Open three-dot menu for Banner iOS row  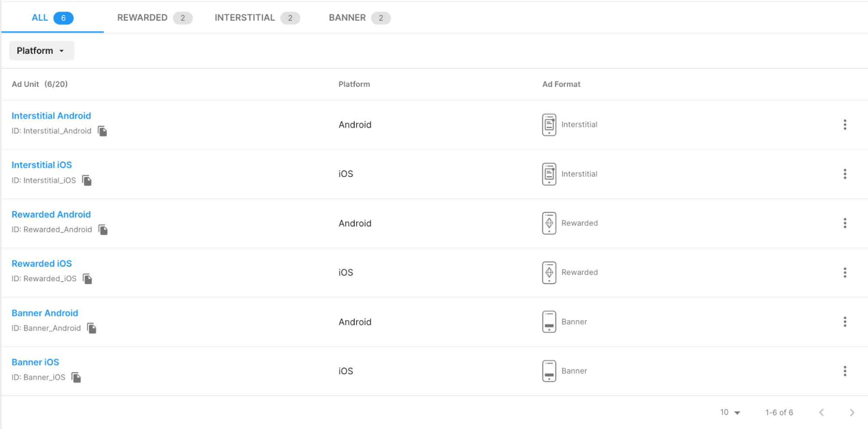[x=845, y=371]
